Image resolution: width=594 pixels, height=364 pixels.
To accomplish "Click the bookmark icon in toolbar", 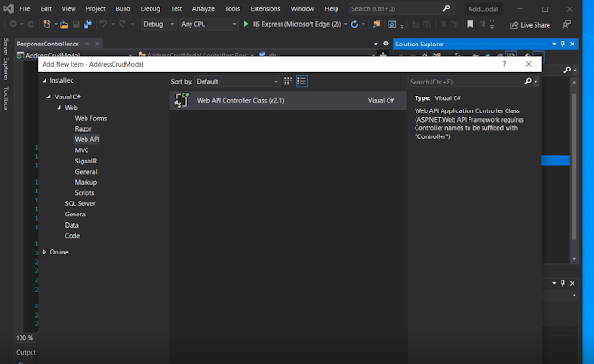I will [x=469, y=24].
